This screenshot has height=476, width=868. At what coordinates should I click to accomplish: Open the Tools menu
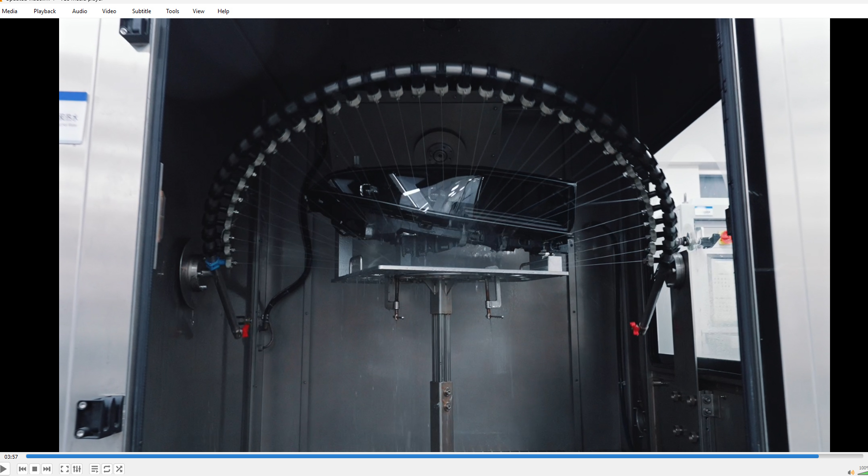pos(173,11)
